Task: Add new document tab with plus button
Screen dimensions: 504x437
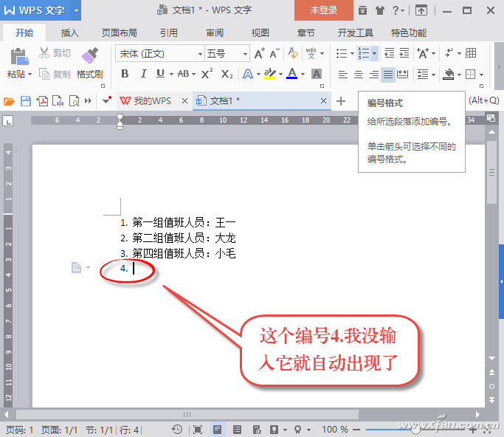Action: pyautogui.click(x=341, y=101)
